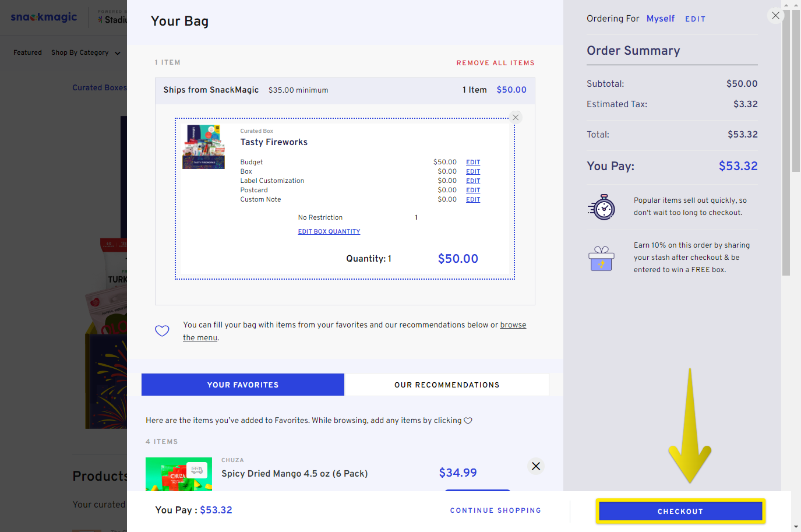Click Remove All Items
This screenshot has height=532, width=801.
(495, 63)
